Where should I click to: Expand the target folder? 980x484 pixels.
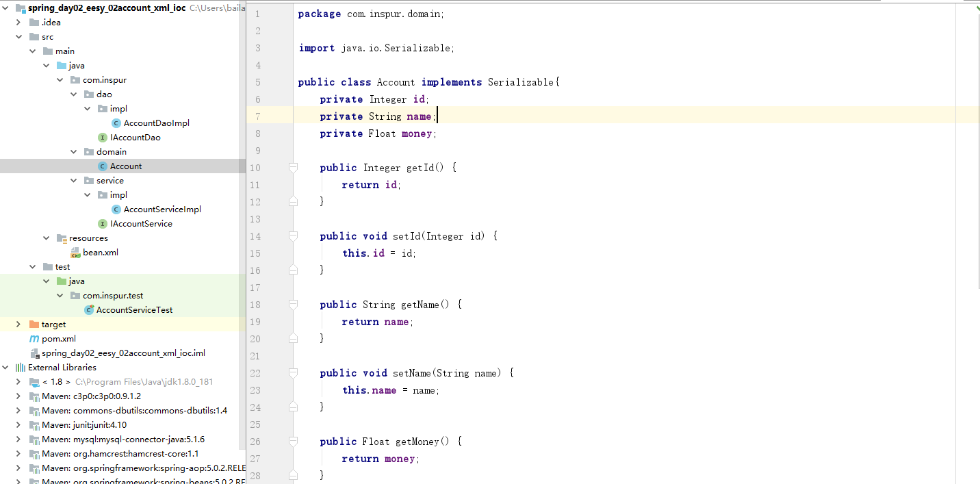(18, 324)
